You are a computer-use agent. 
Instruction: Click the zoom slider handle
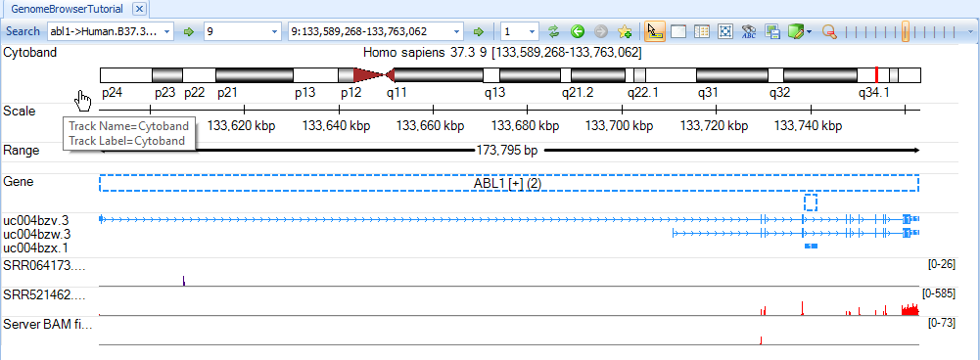coord(906,31)
